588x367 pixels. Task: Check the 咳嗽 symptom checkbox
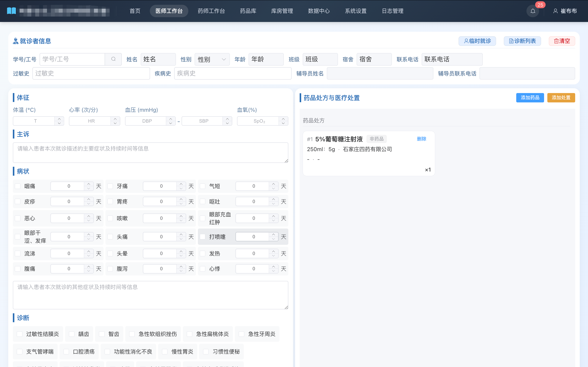coord(110,218)
